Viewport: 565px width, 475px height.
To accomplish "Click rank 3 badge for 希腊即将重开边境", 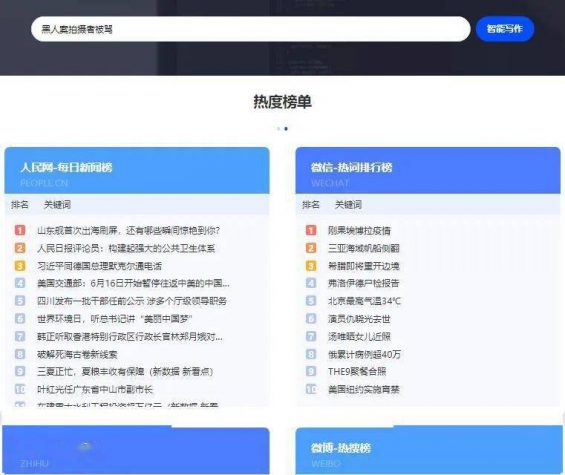I will pos(311,266).
